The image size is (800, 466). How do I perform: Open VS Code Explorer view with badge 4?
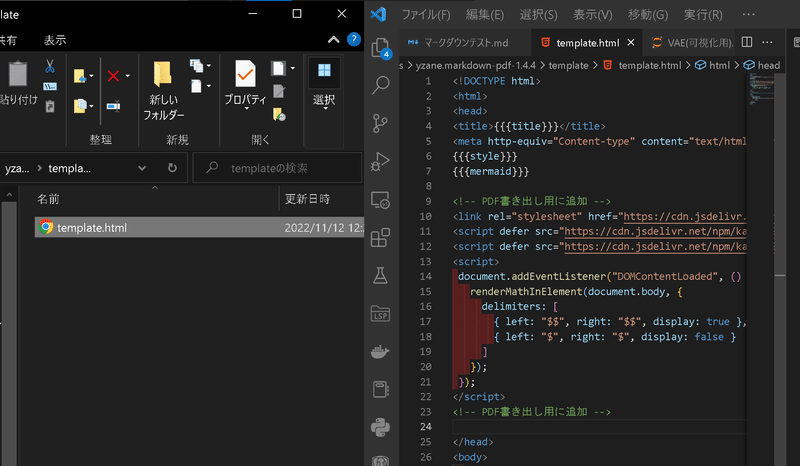click(381, 48)
